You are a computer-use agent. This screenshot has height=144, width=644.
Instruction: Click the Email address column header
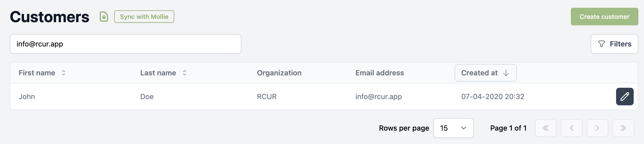380,73
